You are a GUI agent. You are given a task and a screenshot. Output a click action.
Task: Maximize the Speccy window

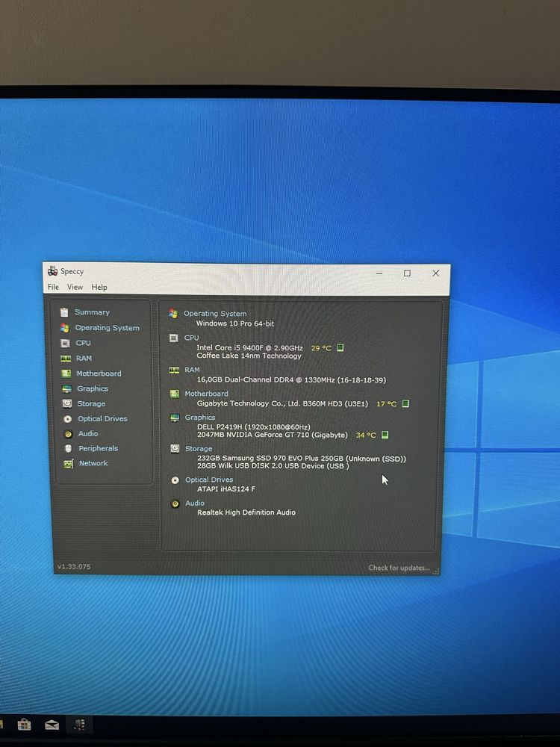[x=407, y=273]
